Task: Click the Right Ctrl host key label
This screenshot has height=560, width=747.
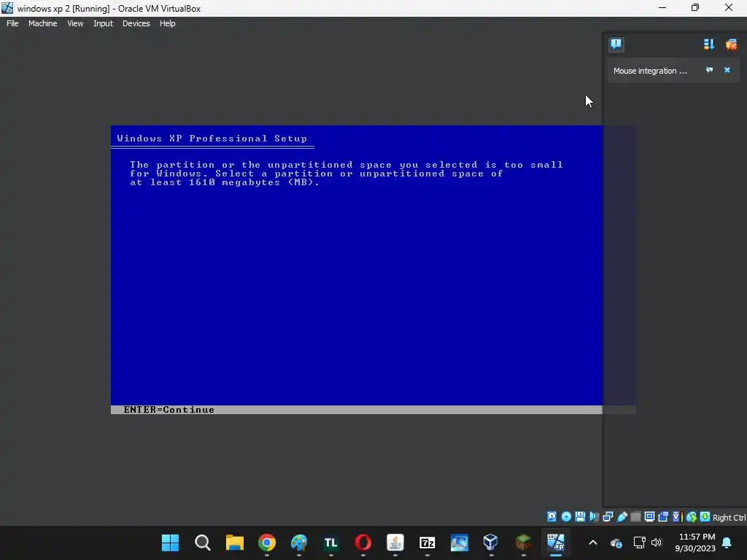Action: [729, 518]
